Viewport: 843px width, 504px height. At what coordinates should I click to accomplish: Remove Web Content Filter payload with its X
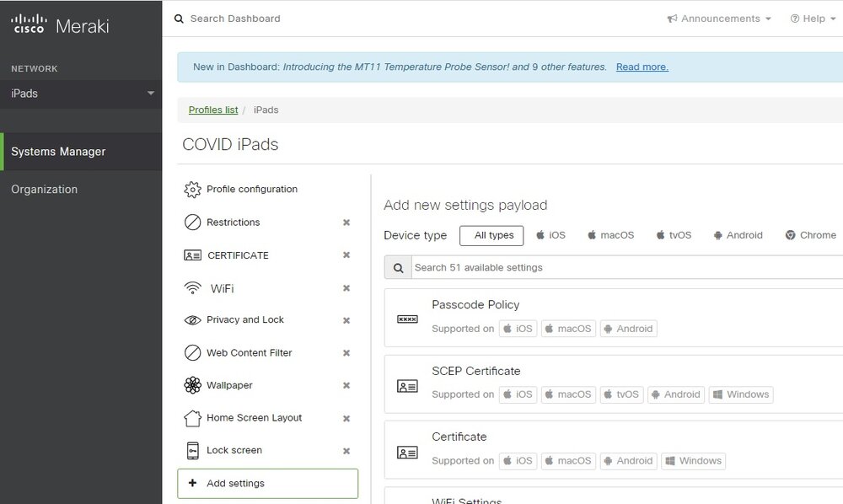click(x=346, y=353)
